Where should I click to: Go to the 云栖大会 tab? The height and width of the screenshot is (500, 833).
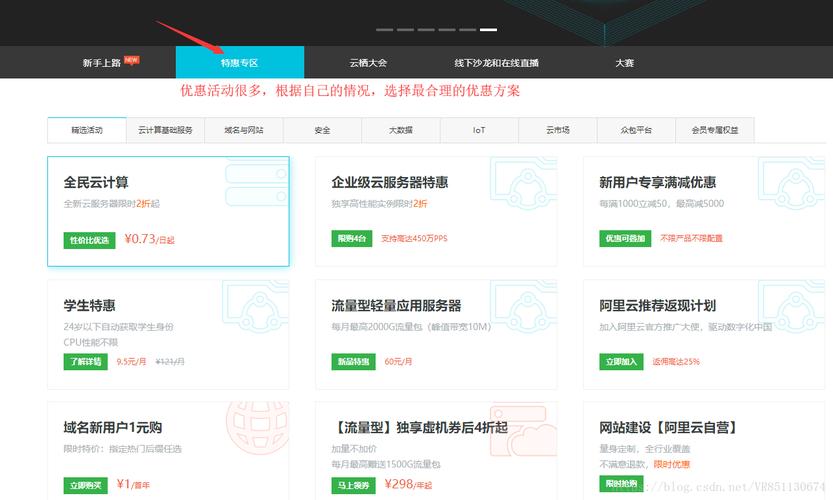[x=368, y=63]
